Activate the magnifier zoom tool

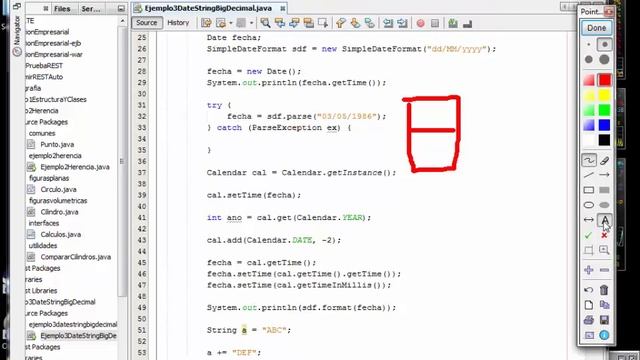click(x=604, y=250)
